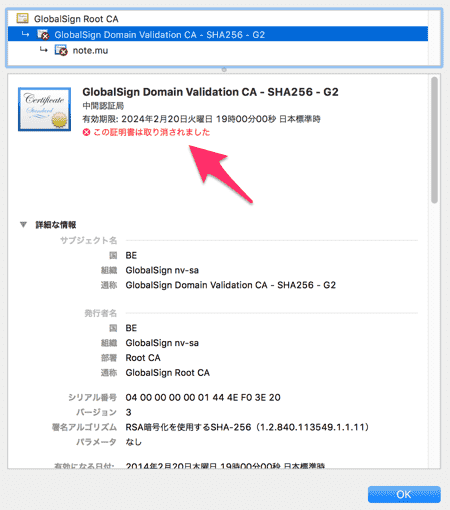Click subject organization GlobalSign nv-sa

pos(162,270)
